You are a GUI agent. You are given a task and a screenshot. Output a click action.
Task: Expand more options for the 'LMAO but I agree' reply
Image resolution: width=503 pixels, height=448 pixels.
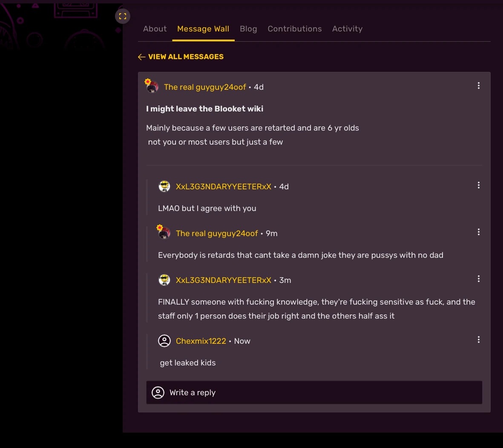coord(479,185)
